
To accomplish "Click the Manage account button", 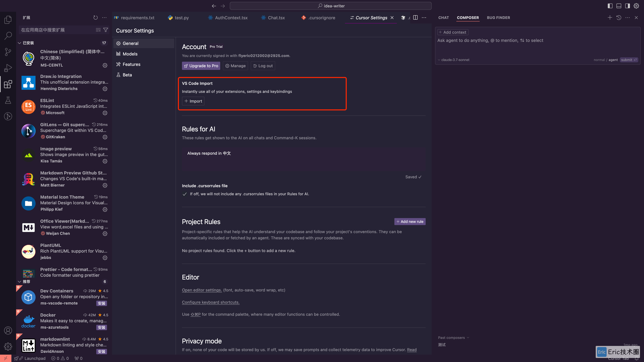I will pos(235,66).
